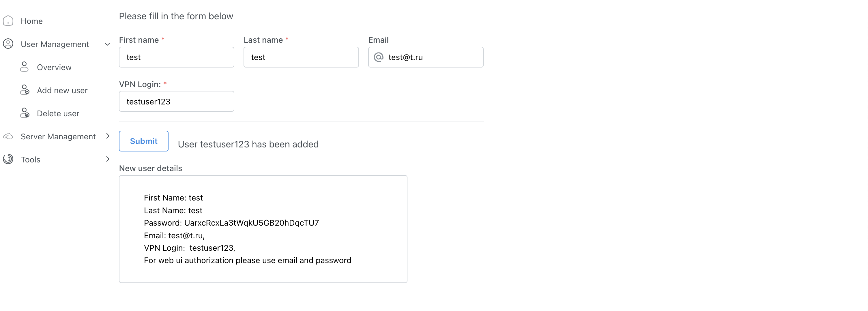Click the Overview person icon
The image size is (868, 311).
pyautogui.click(x=24, y=67)
